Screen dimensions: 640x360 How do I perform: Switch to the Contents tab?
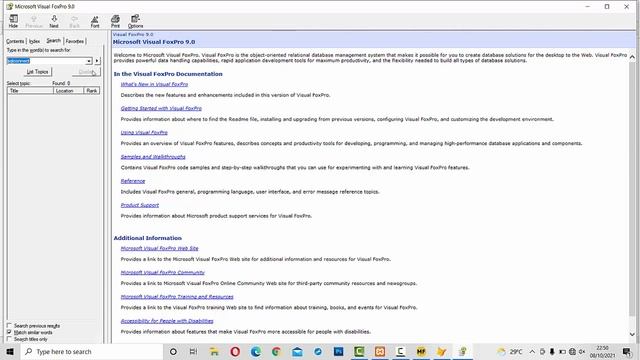pos(15,41)
